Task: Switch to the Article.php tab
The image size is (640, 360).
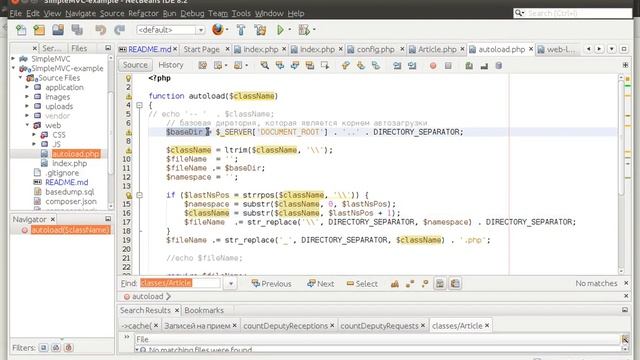Action: [x=436, y=49]
